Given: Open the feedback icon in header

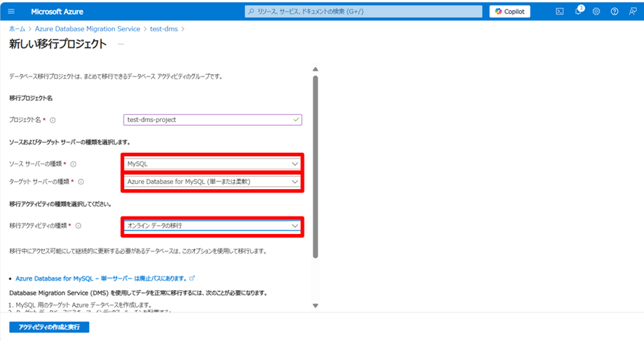Looking at the screenshot, I should [x=632, y=12].
